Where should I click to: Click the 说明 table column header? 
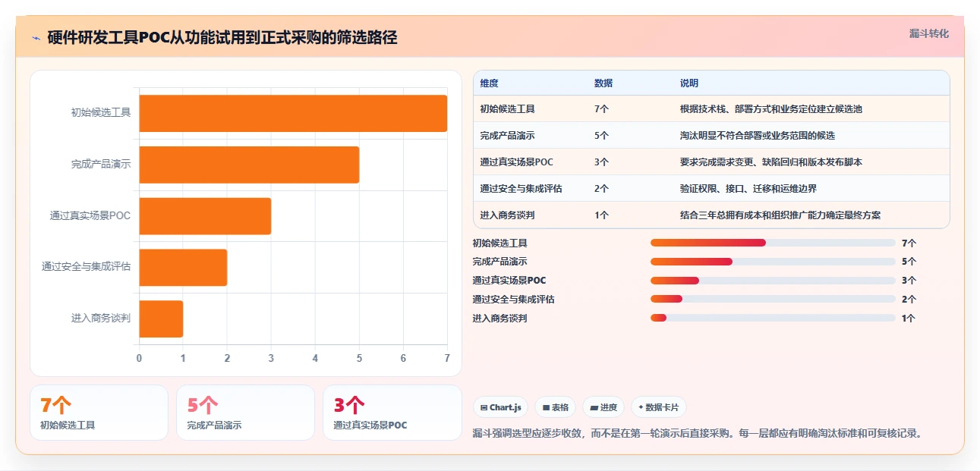pyautogui.click(x=689, y=83)
